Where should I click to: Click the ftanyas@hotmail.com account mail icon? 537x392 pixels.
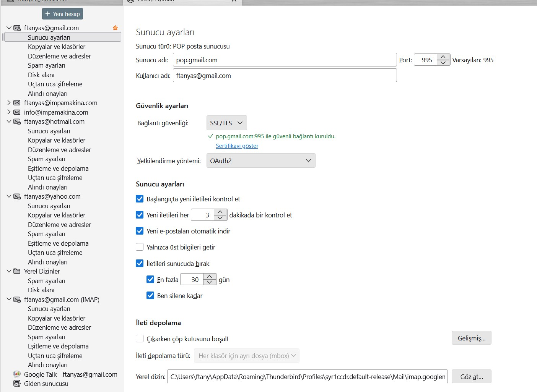(17, 121)
